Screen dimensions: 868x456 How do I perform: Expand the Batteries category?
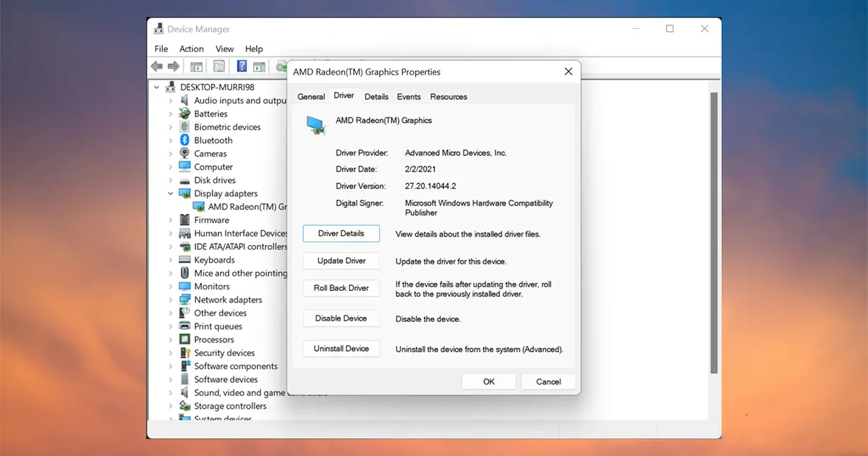coord(171,114)
